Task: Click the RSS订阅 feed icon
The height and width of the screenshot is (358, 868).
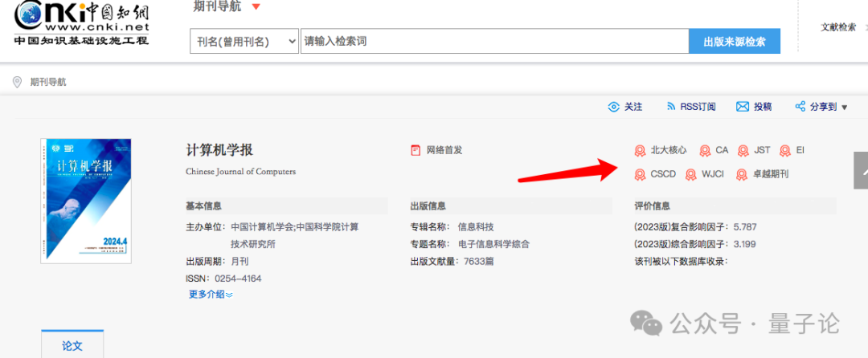Action: tap(671, 107)
